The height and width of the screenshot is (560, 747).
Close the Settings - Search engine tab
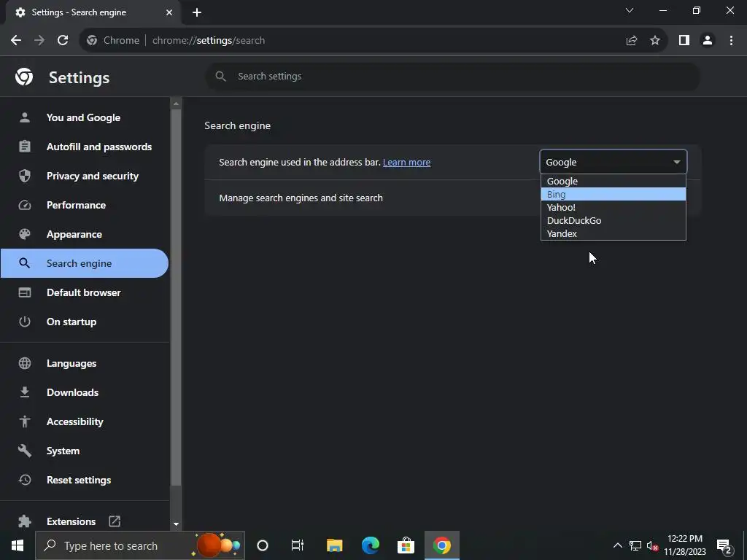(x=169, y=12)
